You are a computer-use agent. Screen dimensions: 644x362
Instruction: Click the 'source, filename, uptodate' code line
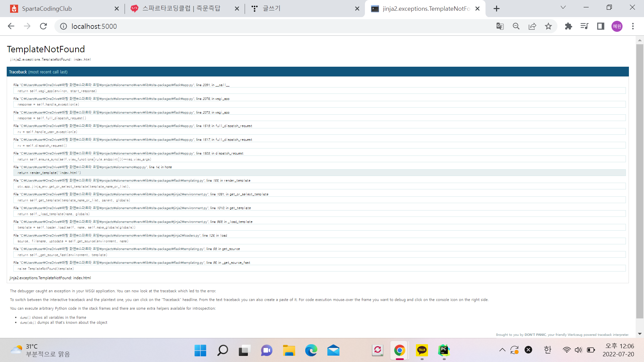pos(319,241)
